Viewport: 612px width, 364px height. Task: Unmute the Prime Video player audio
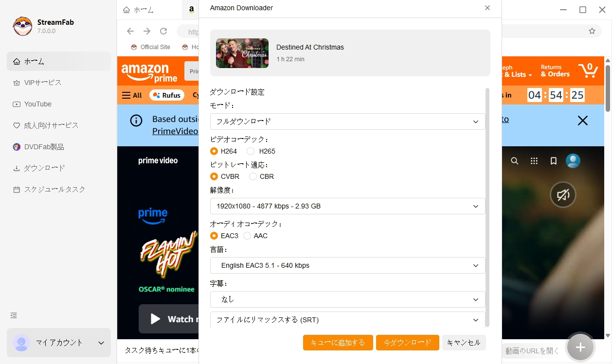[563, 194]
